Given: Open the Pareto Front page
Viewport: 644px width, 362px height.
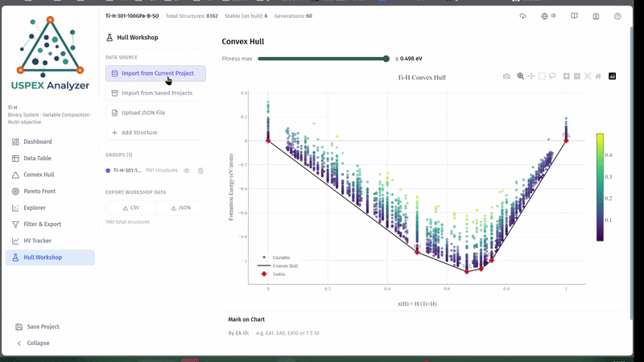Looking at the screenshot, I should pyautogui.click(x=39, y=191).
